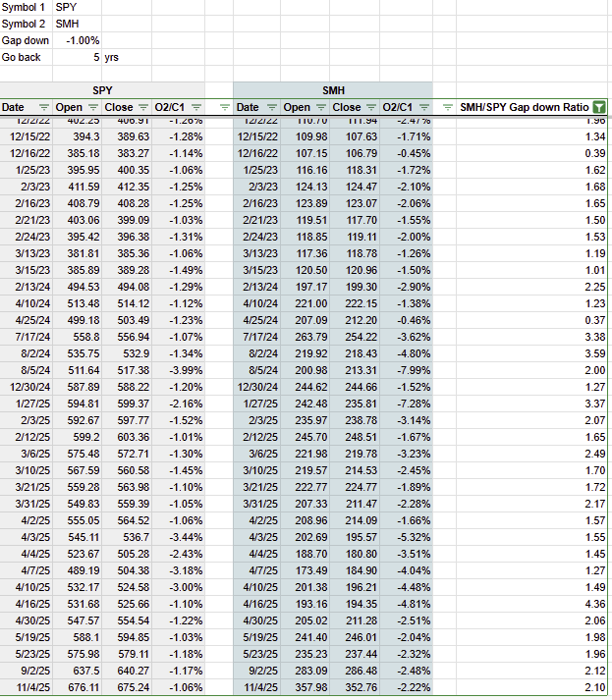Viewport: 612px width, 700px height.
Task: Select the 'Gap down' label cell
Action: [x=27, y=40]
